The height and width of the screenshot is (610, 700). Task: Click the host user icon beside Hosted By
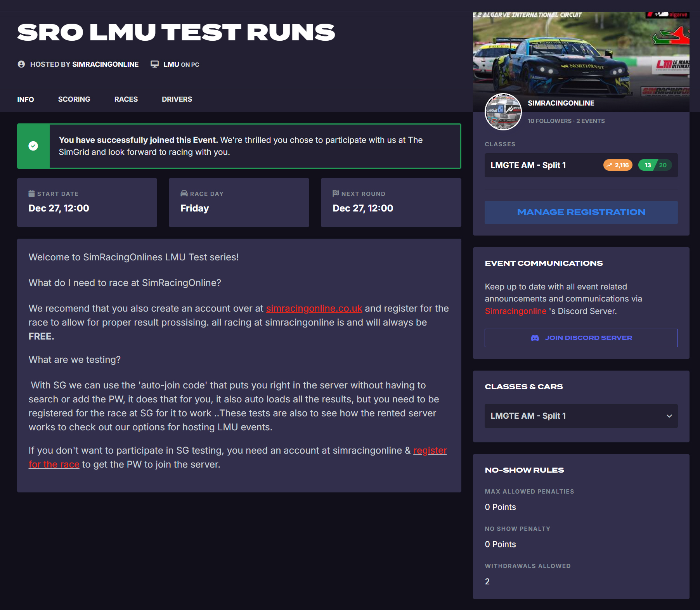(21, 64)
